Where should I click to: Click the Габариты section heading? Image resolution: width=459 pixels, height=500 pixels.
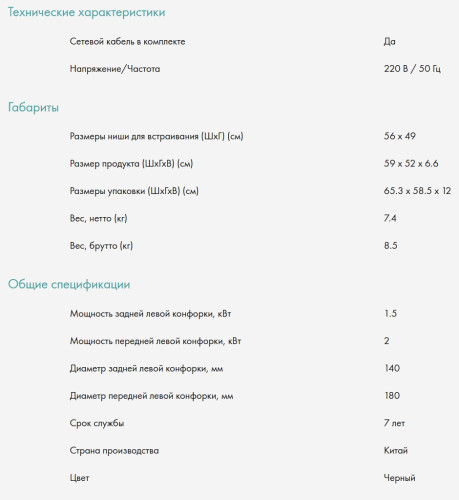[33, 107]
